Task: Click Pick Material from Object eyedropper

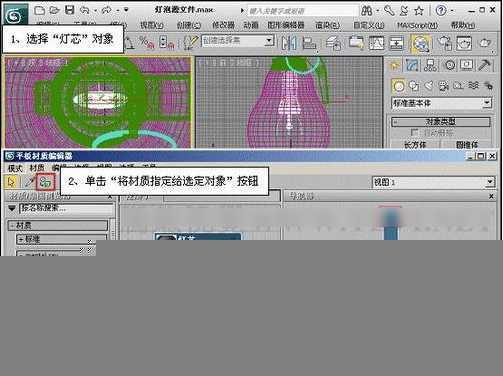Action: 29,182
